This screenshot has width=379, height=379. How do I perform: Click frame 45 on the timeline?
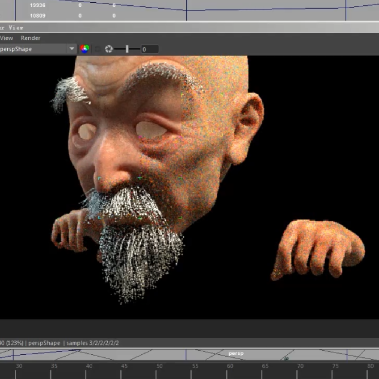(x=124, y=366)
